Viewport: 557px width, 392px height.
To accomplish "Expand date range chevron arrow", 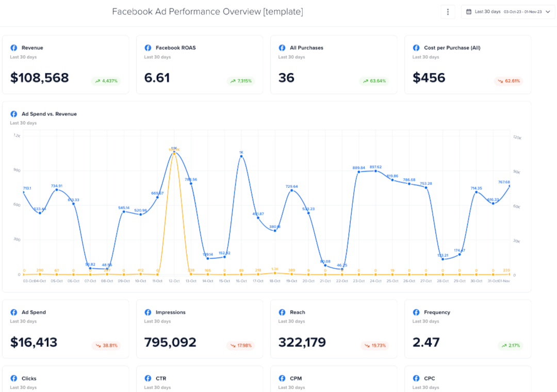I will point(548,12).
